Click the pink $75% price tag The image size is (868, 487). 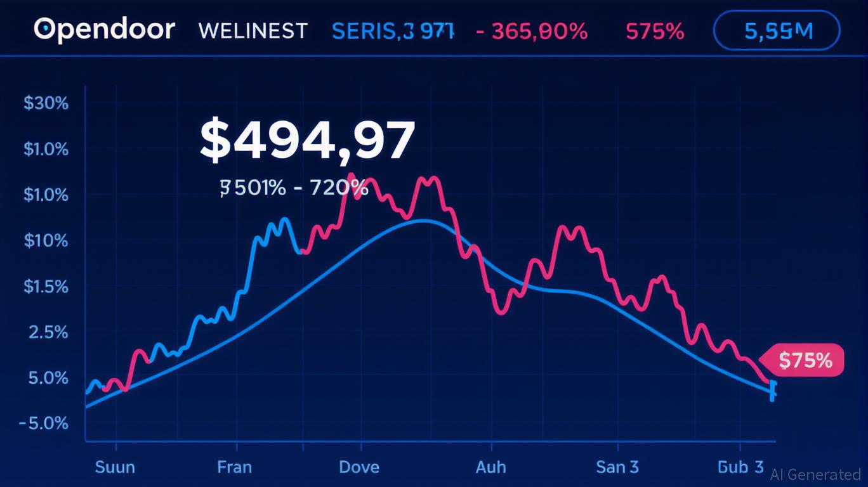(804, 360)
